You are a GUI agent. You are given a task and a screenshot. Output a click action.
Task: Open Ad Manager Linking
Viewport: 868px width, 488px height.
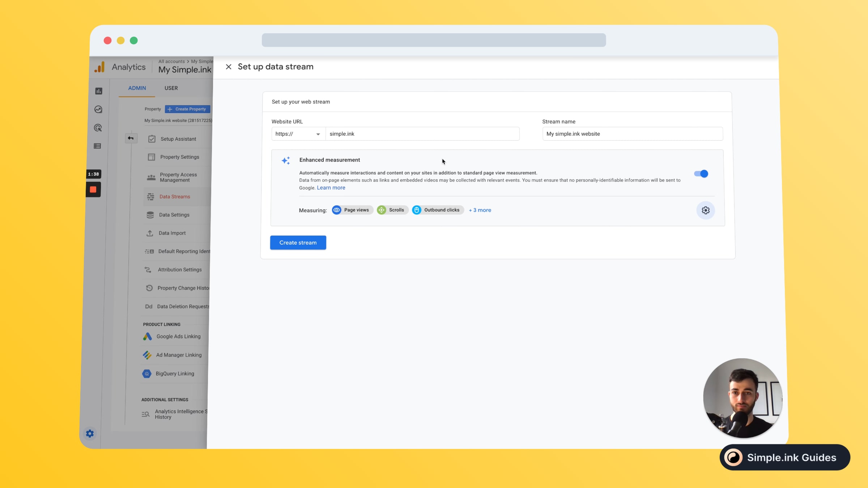[x=179, y=355]
